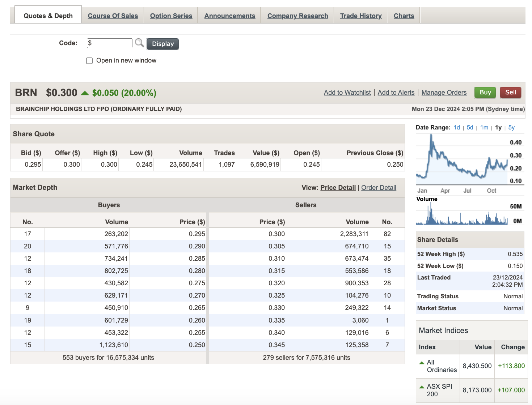Click the BRN stock code heading

point(26,93)
